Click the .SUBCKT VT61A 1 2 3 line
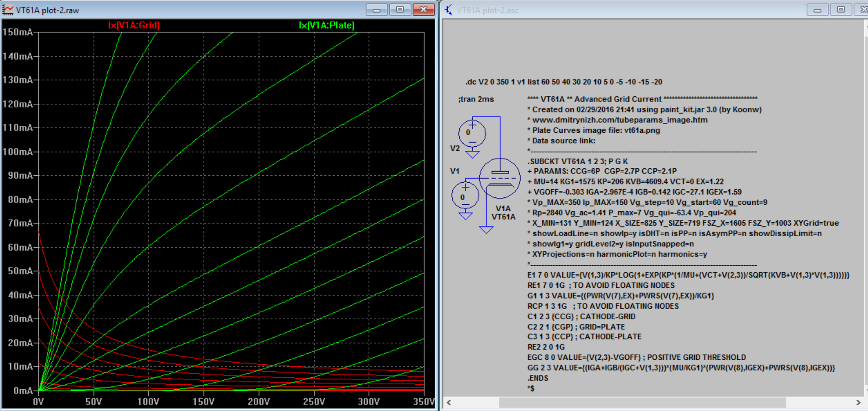The height and width of the screenshot is (411, 868). click(578, 161)
